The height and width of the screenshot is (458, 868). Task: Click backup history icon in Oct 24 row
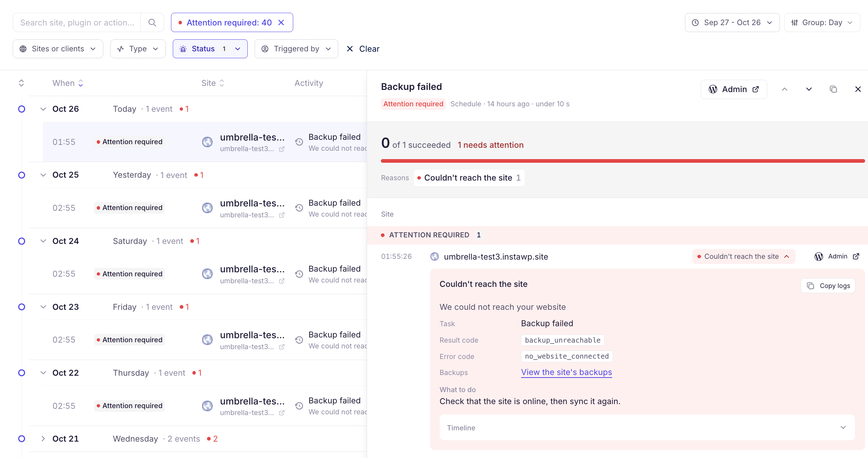click(x=299, y=274)
